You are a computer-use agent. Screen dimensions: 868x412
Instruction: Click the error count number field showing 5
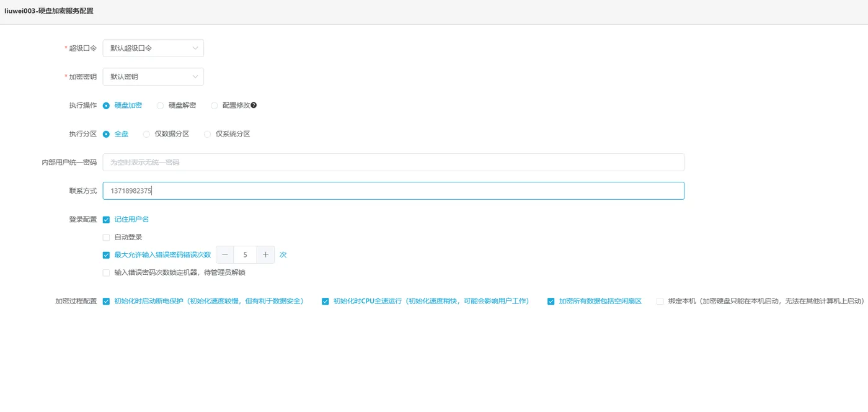coord(246,254)
